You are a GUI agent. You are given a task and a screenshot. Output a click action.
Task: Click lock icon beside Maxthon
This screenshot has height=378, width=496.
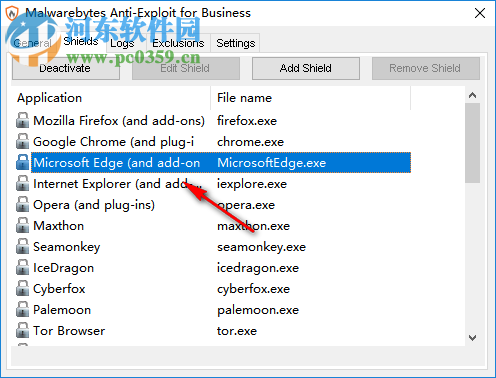click(x=22, y=226)
